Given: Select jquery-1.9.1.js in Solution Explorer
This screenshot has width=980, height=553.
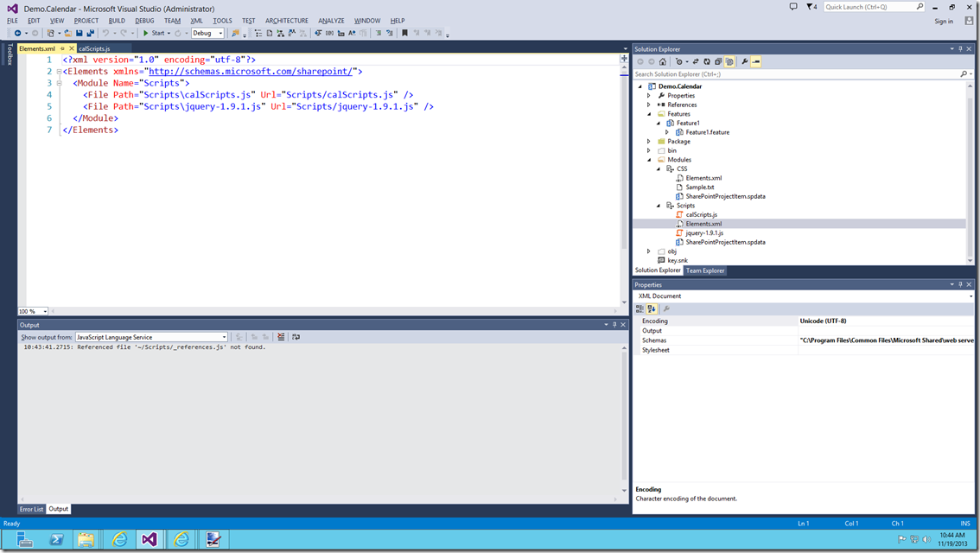Looking at the screenshot, I should 704,233.
